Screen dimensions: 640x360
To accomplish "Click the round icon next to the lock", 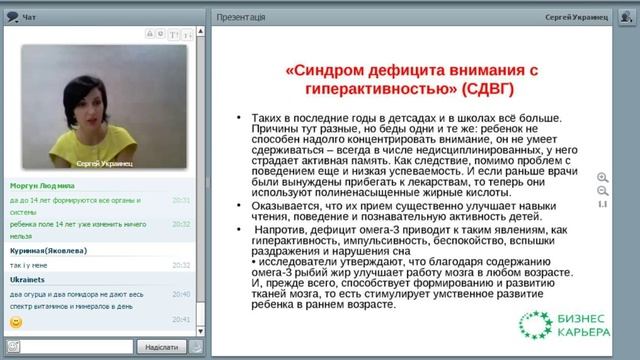I will point(161,34).
